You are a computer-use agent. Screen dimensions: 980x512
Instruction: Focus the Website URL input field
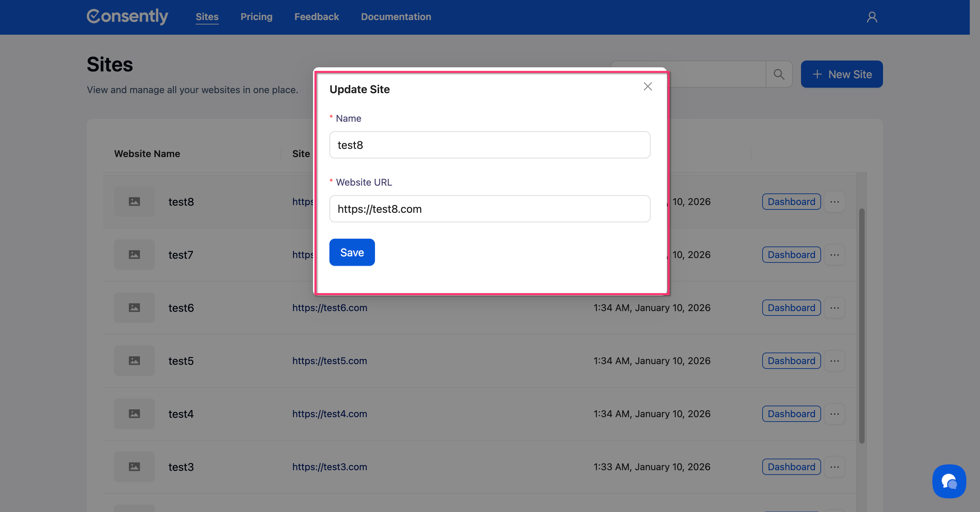click(490, 209)
